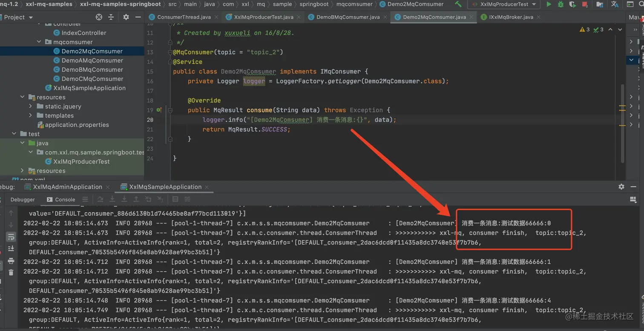The width and height of the screenshot is (644, 331).
Task: Close the XxlMqSampleApplication debug tab
Action: coord(207,187)
